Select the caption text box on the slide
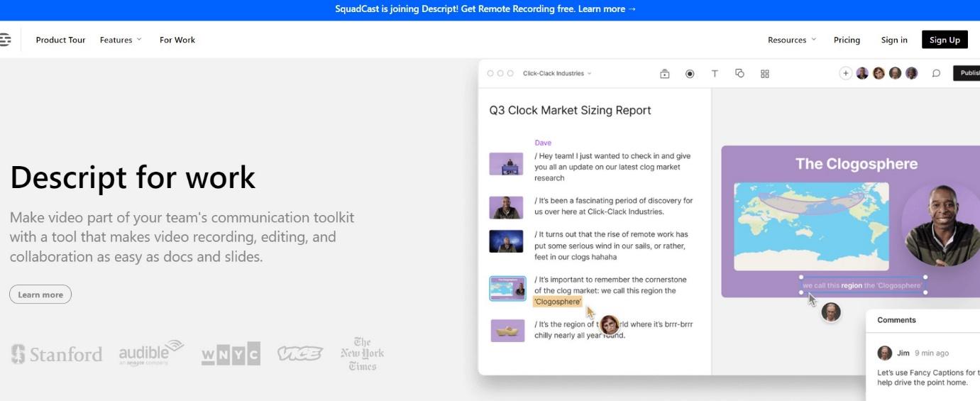 pyautogui.click(x=864, y=285)
